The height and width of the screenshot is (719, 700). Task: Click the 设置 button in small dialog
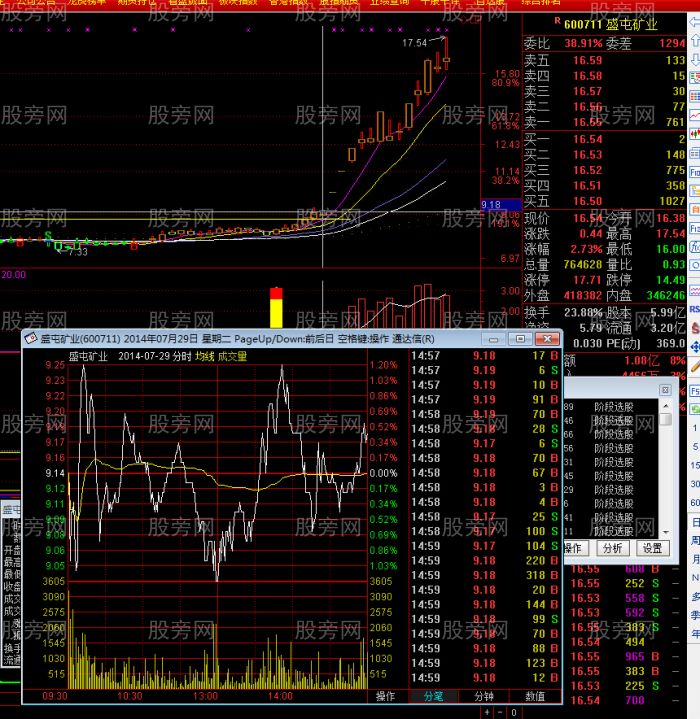652,548
